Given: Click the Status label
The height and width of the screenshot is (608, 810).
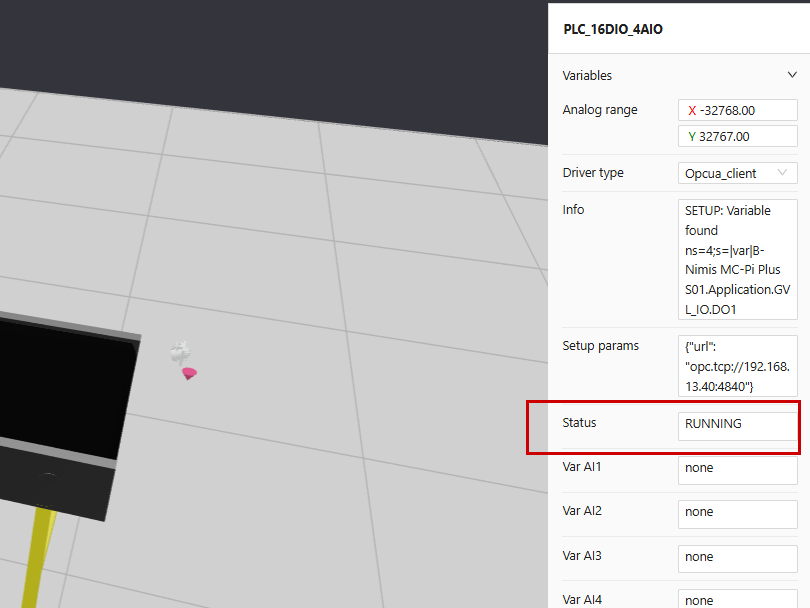Looking at the screenshot, I should (x=579, y=423).
